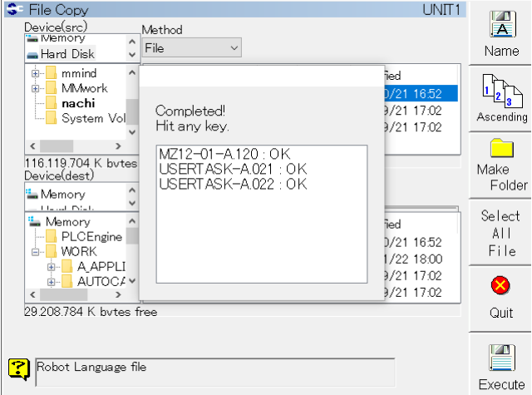Expand the A_APPLI folder node
Screen dimensions: 532x395
pyautogui.click(x=51, y=267)
